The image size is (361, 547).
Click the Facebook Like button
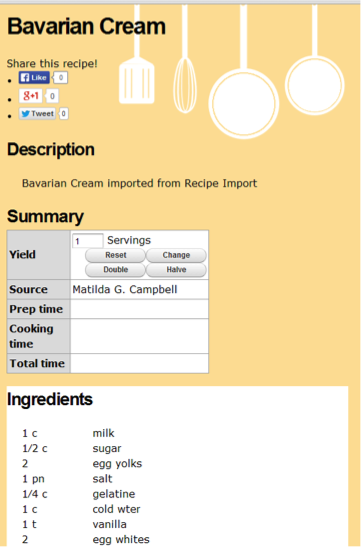[34, 77]
